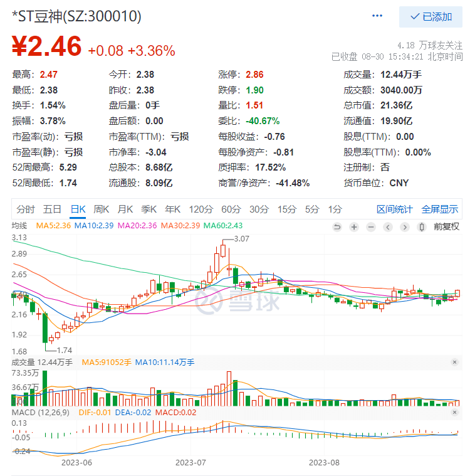The image size is (470, 476).
Task: Reset the chart view with the undo icon
Action: [338, 226]
